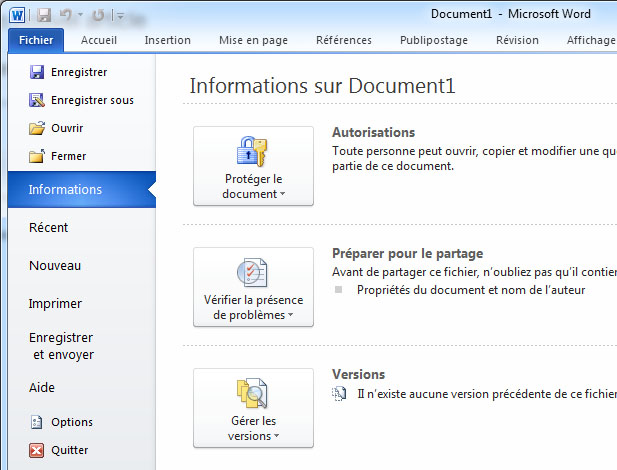Switch to the Accueil tab
The width and height of the screenshot is (617, 470).
99,40
